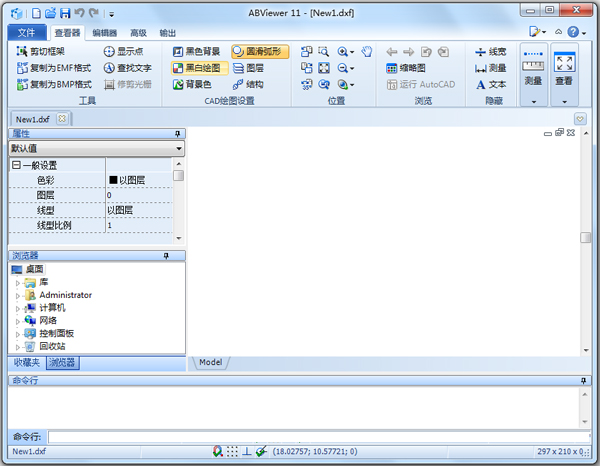This screenshot has width=600, height=466.
Task: Collapse the ribbon with the up caret
Action: click(x=559, y=32)
